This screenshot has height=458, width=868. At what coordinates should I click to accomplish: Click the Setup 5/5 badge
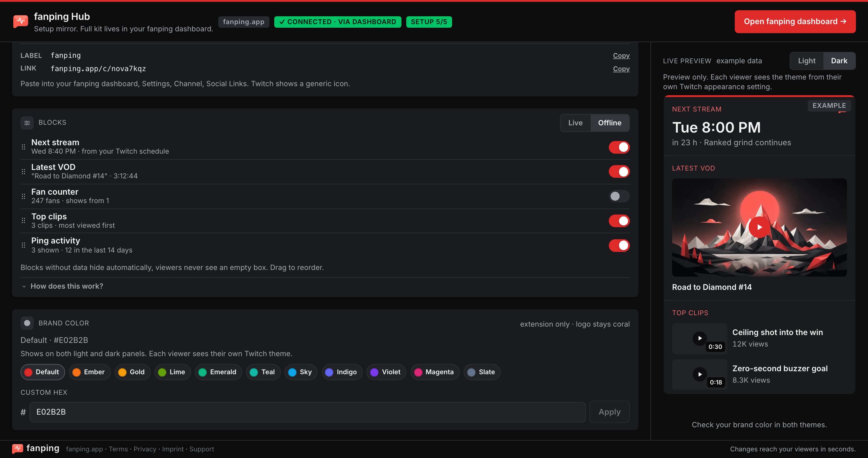coord(429,22)
